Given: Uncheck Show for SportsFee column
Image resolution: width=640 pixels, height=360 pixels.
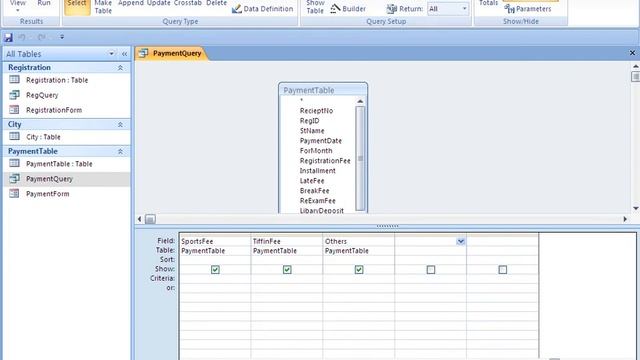Looking at the screenshot, I should tap(215, 269).
